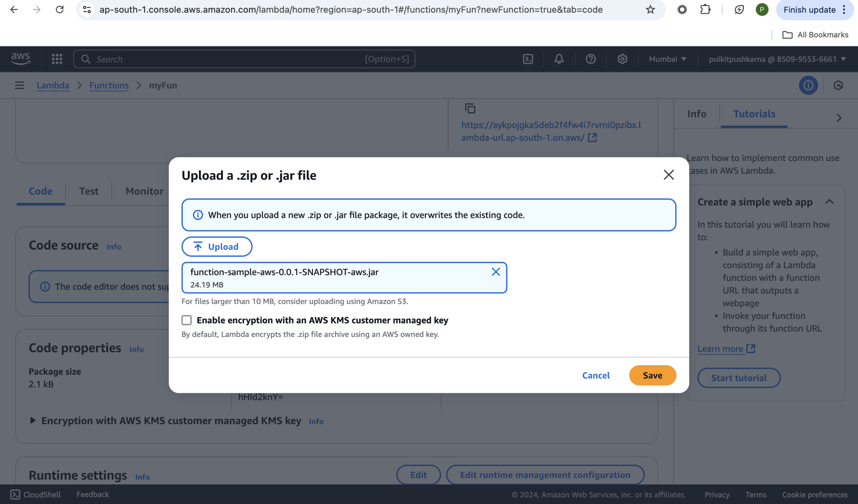Open the help question mark icon

[x=590, y=59]
